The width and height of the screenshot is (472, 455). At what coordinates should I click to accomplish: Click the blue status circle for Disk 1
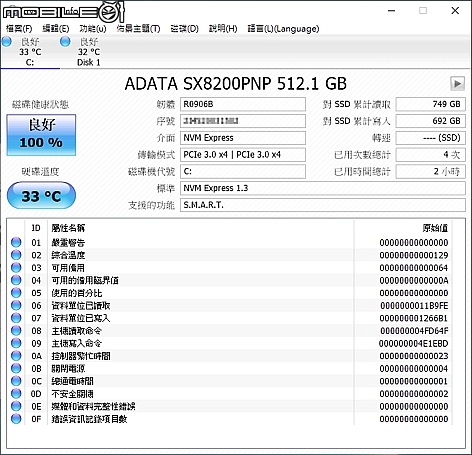65,42
